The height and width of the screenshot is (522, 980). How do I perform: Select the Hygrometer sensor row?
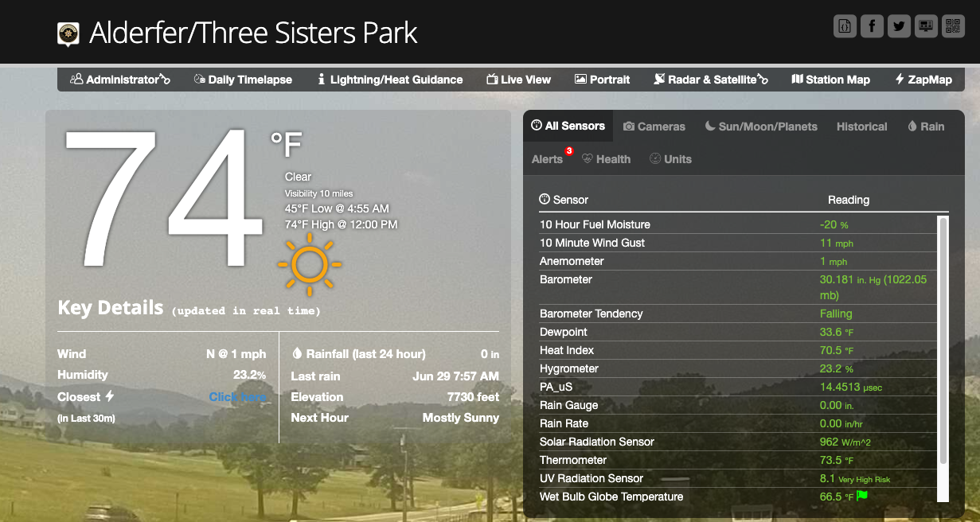tap(738, 368)
